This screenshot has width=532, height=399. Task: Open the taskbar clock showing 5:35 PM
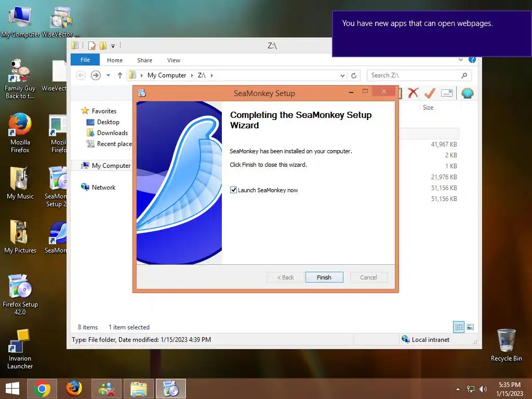[509, 389]
